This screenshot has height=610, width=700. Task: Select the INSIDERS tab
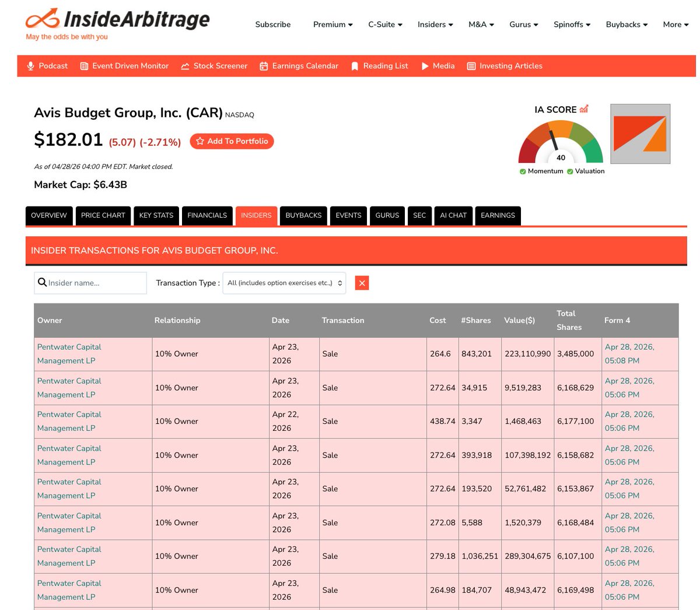coord(256,215)
